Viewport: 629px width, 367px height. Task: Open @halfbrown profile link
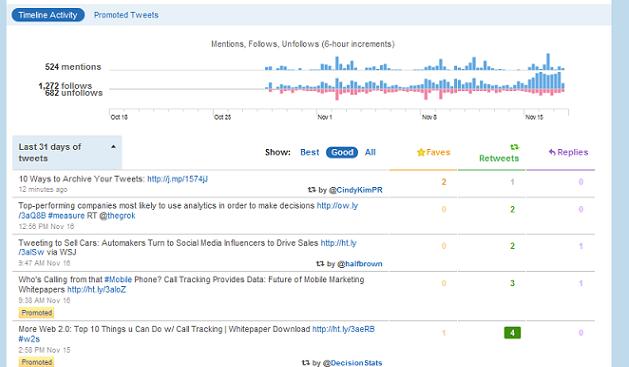tap(359, 264)
